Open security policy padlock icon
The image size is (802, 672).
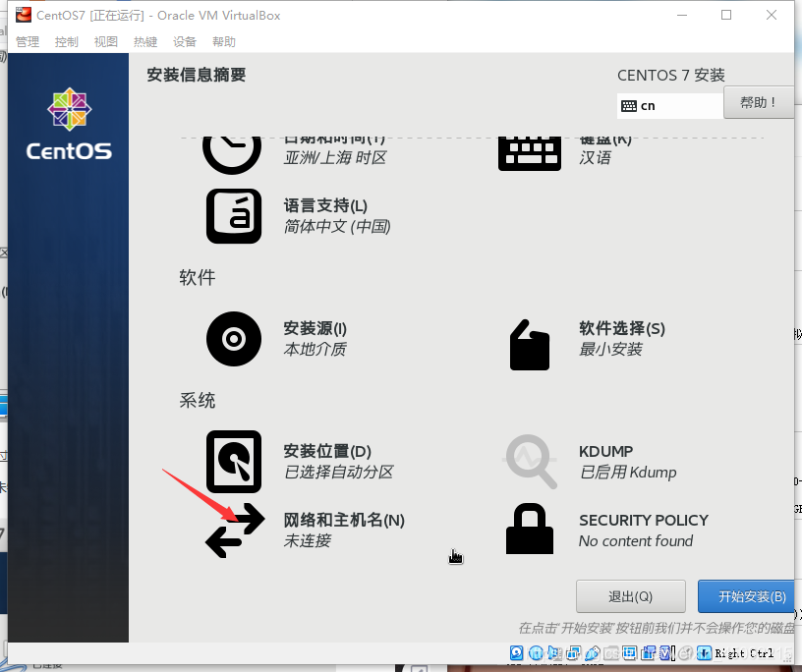530,529
